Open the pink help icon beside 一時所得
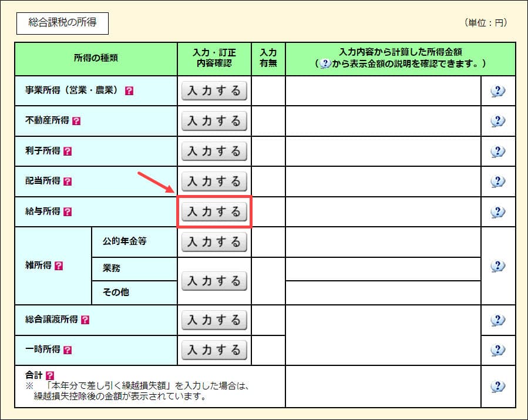The width and height of the screenshot is (528, 420). (x=67, y=350)
